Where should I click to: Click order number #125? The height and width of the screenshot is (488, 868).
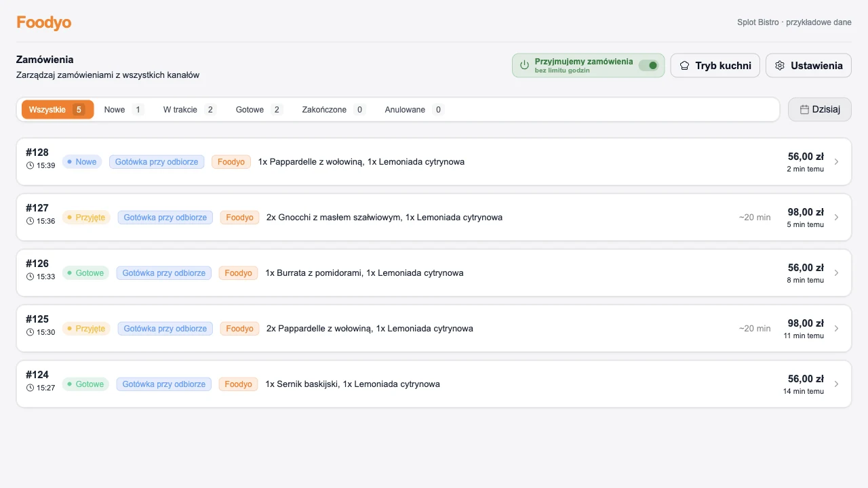(37, 319)
